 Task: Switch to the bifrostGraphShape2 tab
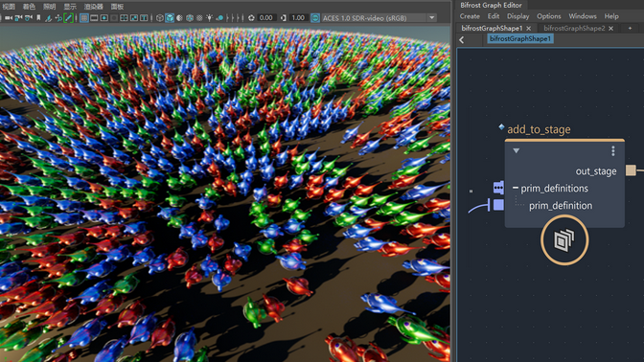tap(574, 28)
